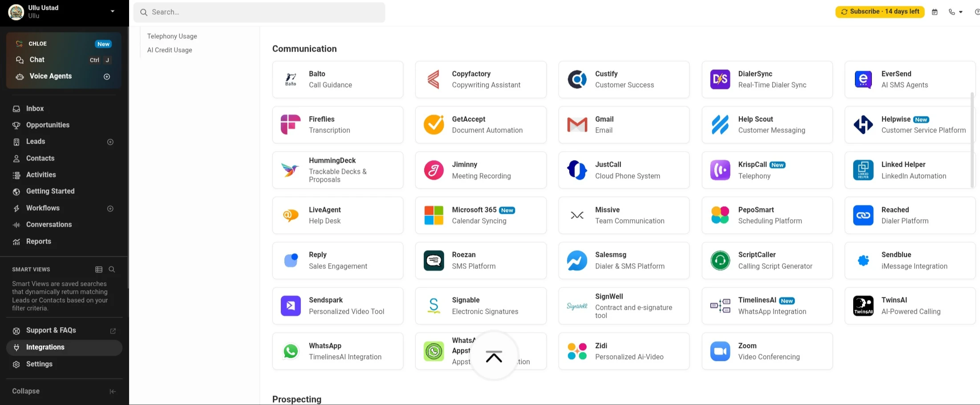Click the TimelinesAI logo icon
Screen dimensions: 980x405
coord(720,306)
